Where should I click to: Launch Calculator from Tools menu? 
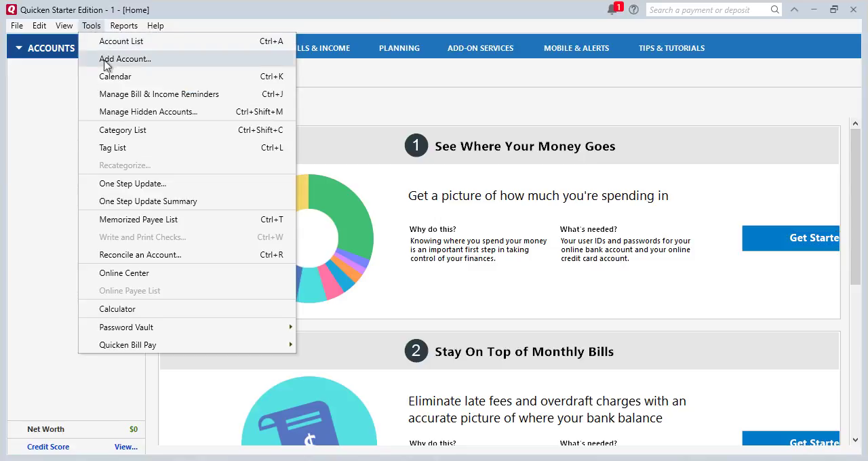[x=187, y=309]
